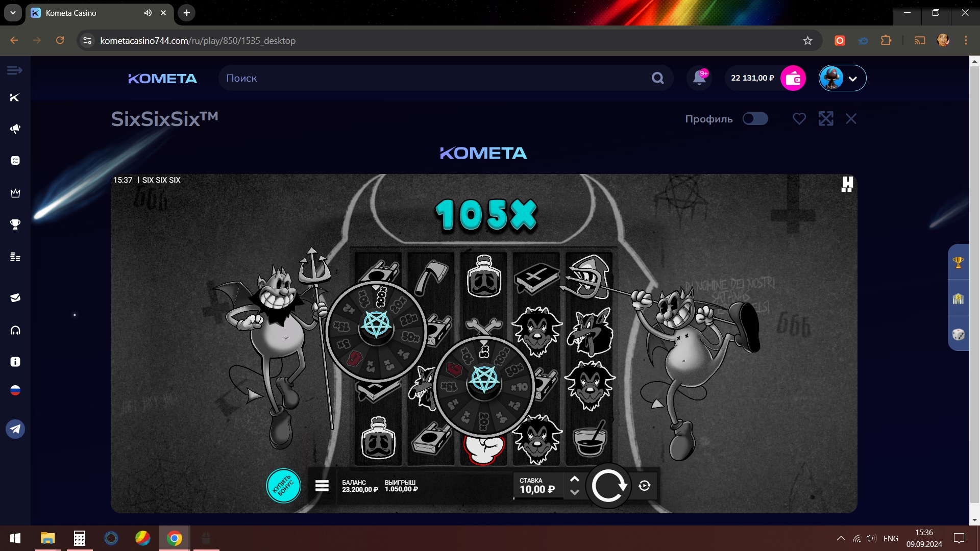Open the slot game hamburger menu
Viewport: 980px width, 551px height.
coord(322,486)
